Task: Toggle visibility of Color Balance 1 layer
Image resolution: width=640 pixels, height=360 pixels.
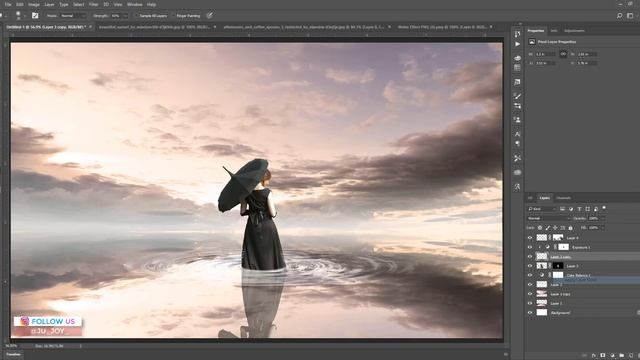Action: click(530, 276)
